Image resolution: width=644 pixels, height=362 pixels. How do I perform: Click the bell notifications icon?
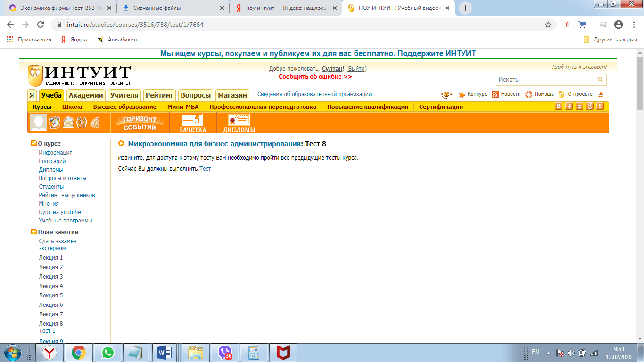tap(95, 123)
